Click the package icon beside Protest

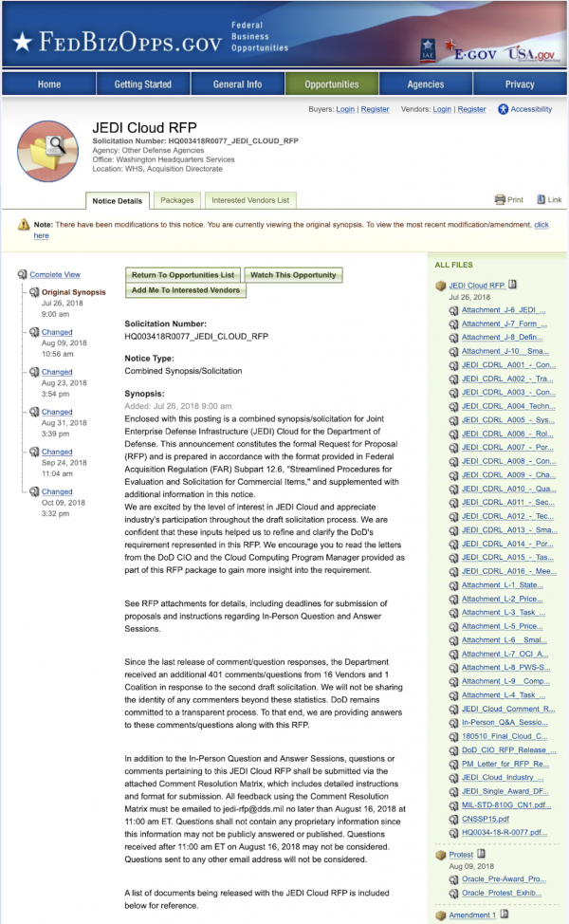441,855
